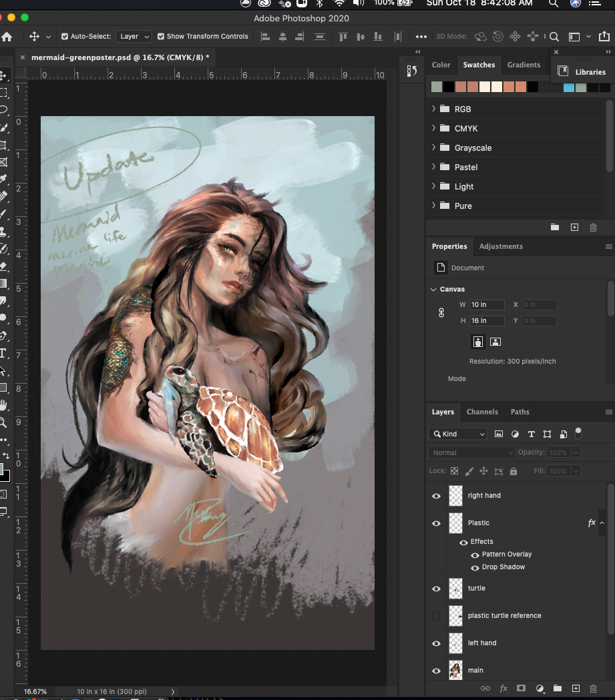Open the Auto-Select Layer dropdown
The image size is (615, 700).
pyautogui.click(x=134, y=37)
